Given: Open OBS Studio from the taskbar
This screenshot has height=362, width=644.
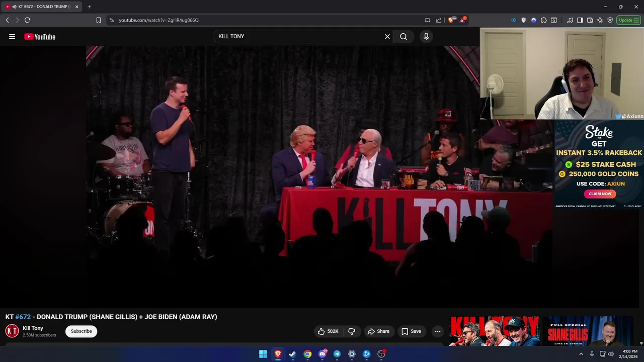Looking at the screenshot, I should 381,354.
